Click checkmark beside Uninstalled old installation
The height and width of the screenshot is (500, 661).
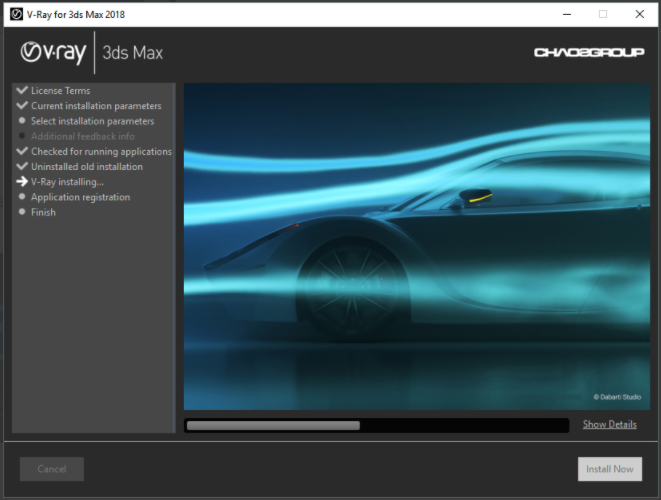click(22, 166)
